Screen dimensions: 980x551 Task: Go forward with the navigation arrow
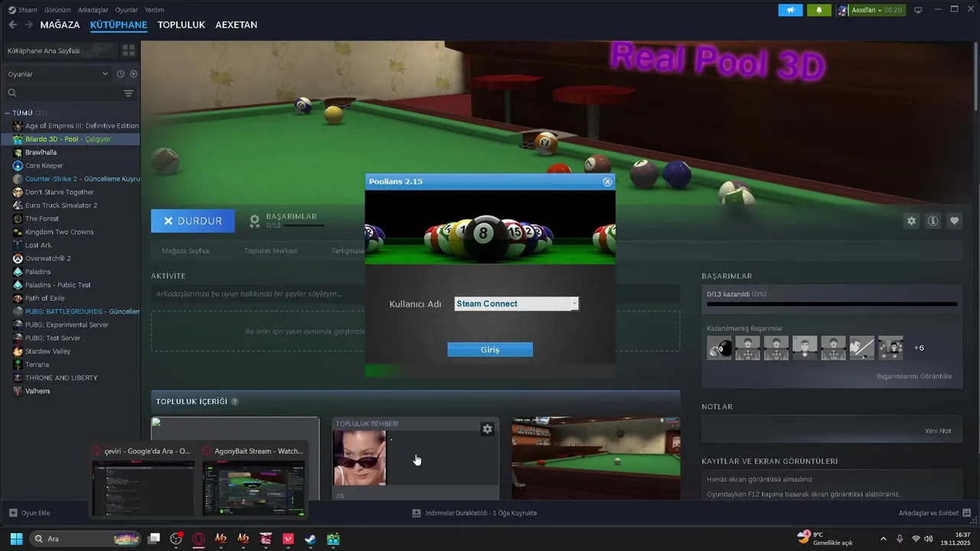[x=28, y=24]
